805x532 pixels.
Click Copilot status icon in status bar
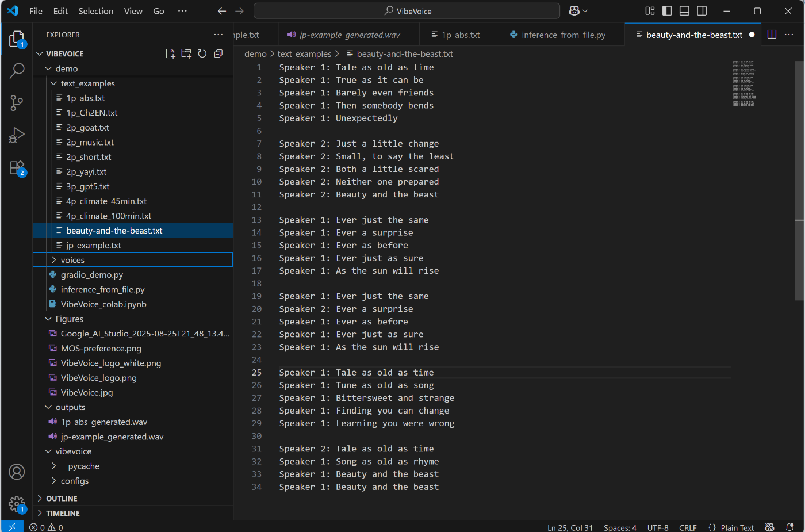click(x=770, y=527)
